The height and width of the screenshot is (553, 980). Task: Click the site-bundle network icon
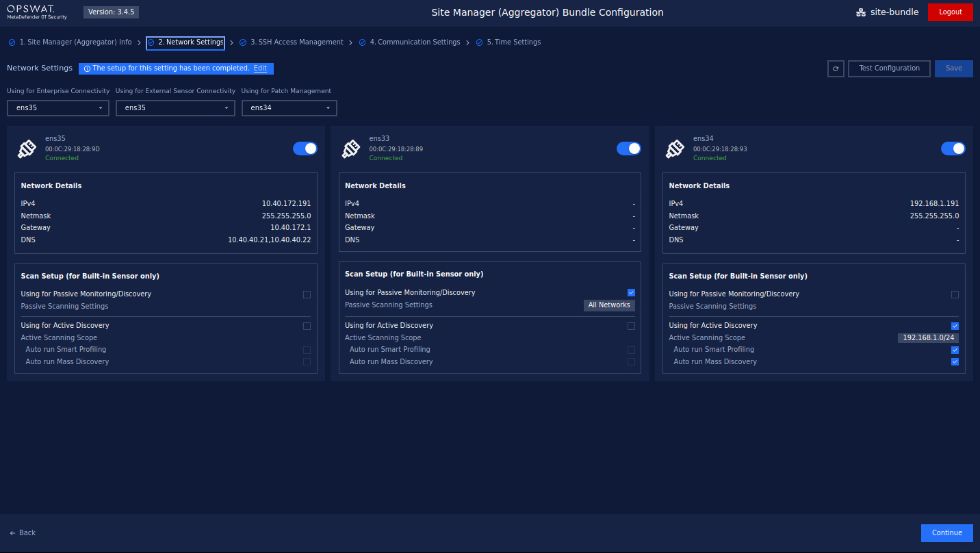tap(861, 12)
